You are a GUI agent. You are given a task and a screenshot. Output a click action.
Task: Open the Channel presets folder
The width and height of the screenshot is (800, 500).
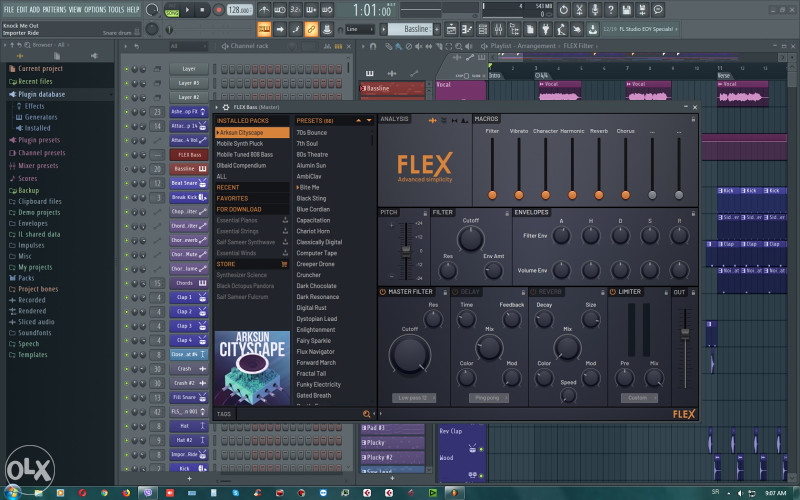[x=41, y=153]
